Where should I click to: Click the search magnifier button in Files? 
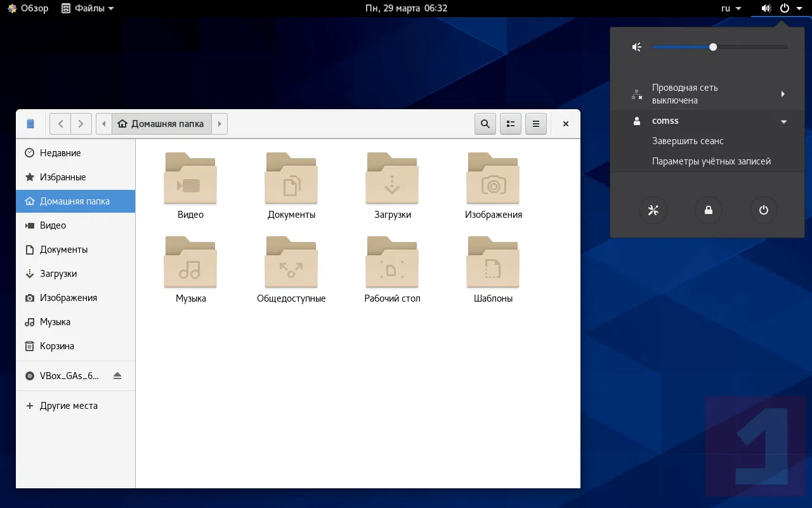(485, 124)
